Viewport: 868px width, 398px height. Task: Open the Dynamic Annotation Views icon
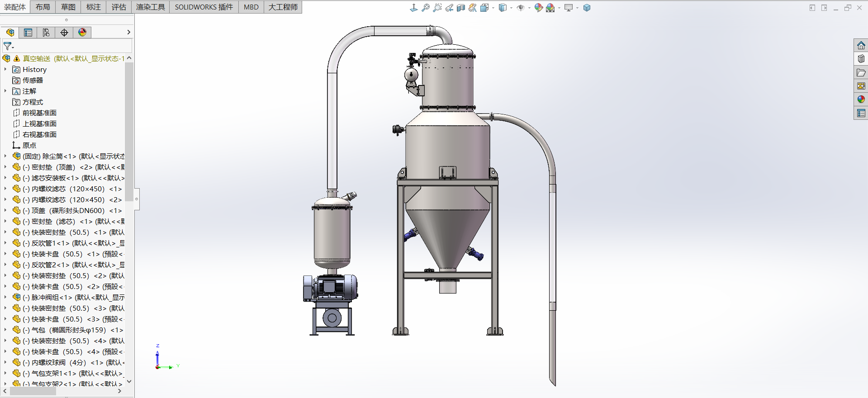click(x=473, y=8)
